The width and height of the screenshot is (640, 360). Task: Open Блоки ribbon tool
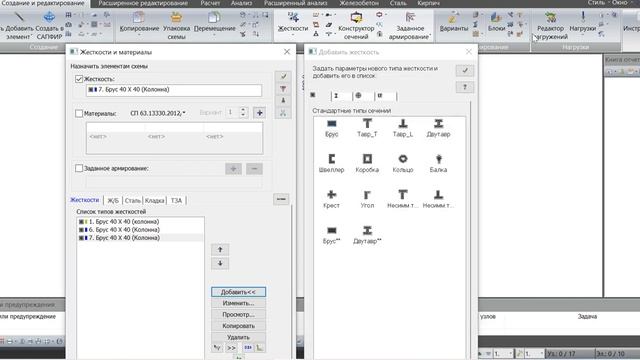coord(496,22)
